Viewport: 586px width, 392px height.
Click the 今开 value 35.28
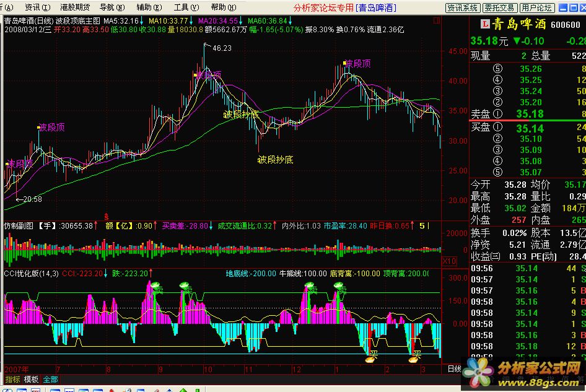point(515,185)
